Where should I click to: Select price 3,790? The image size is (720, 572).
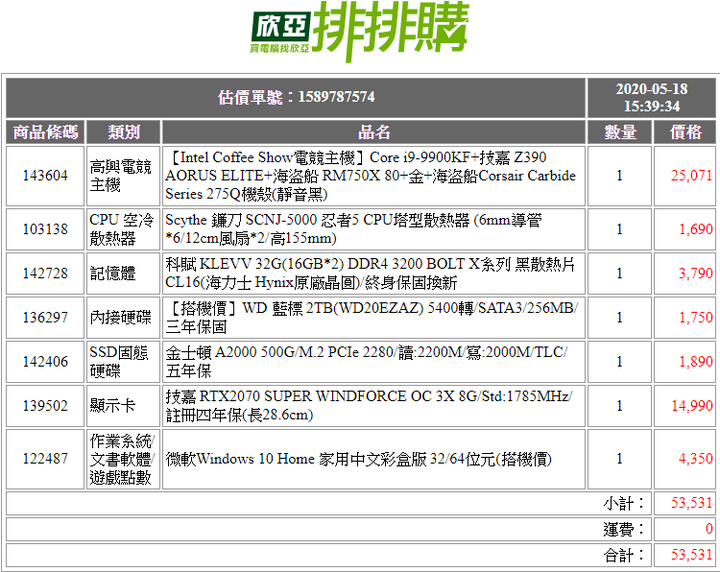pyautogui.click(x=696, y=273)
